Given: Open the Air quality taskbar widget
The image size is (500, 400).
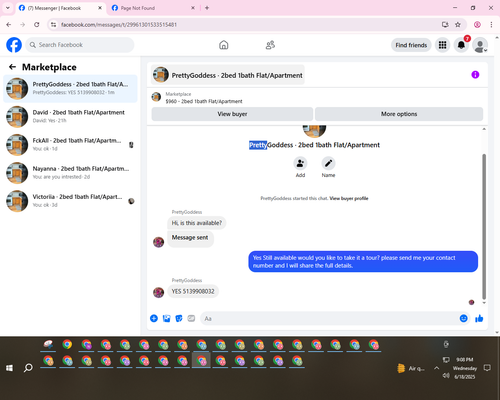Looking at the screenshot, I should 411,368.
